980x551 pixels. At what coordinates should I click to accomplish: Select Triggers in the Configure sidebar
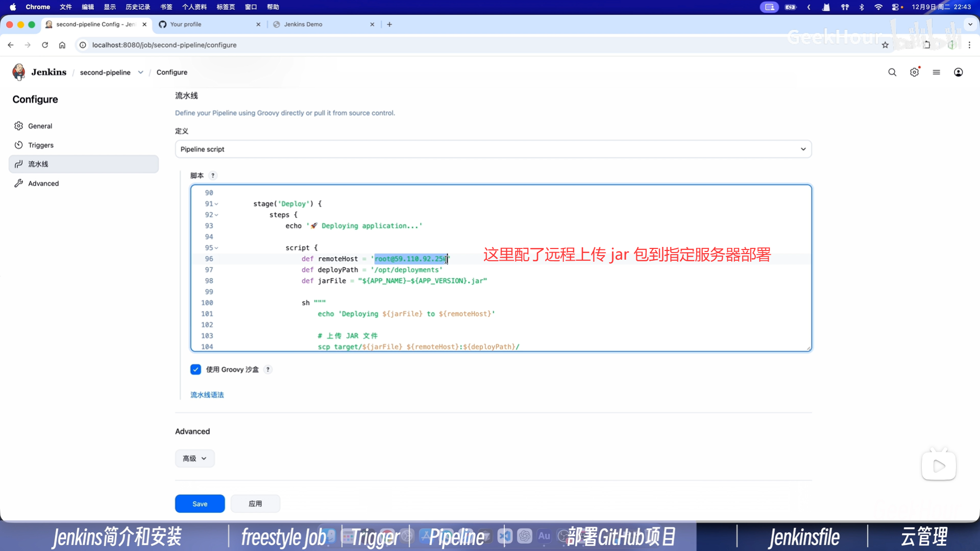point(41,145)
